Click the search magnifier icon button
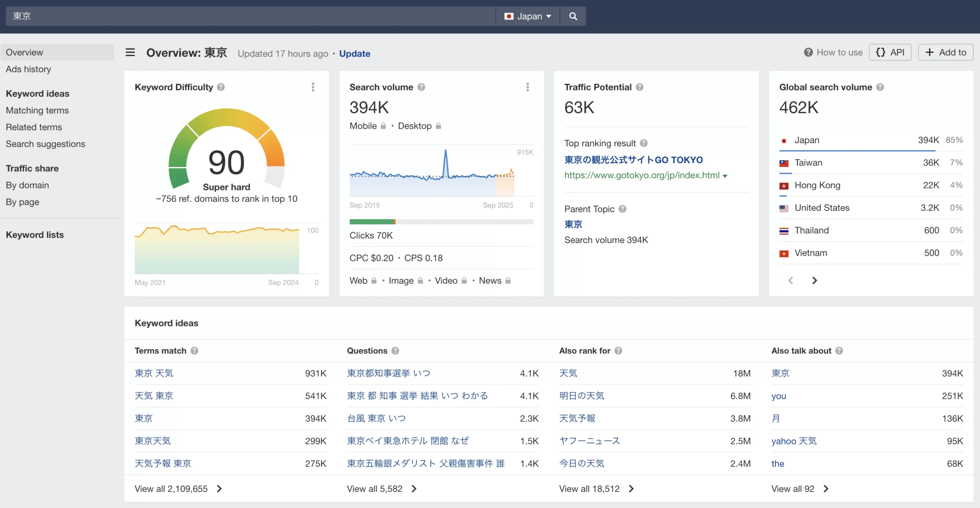Screen dimensions: 980x508 [x=573, y=16]
